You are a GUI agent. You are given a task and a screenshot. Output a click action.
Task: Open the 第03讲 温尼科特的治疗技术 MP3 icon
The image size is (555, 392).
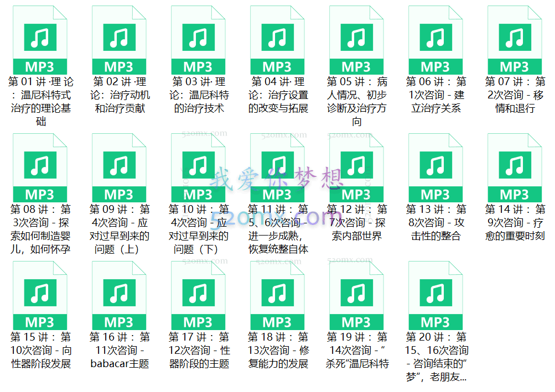click(x=198, y=38)
